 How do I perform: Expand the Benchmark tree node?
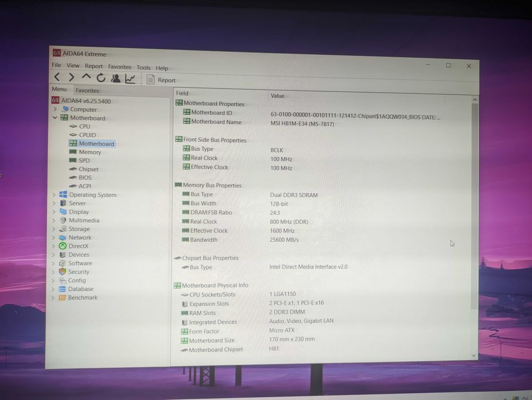(x=53, y=298)
